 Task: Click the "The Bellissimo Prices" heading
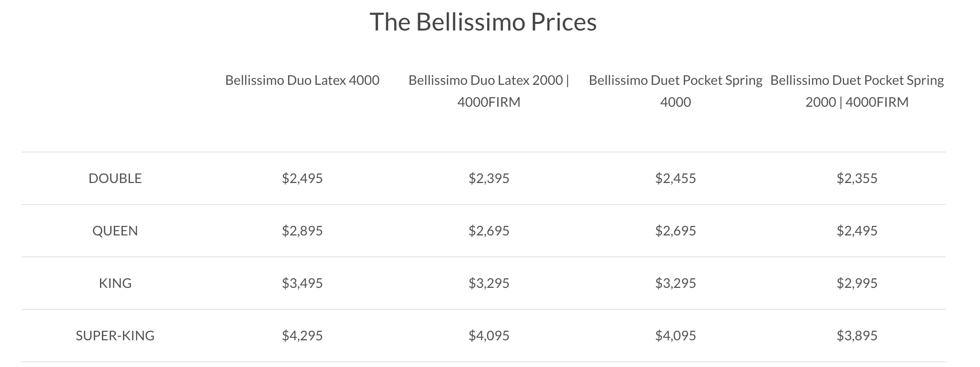coord(483,22)
